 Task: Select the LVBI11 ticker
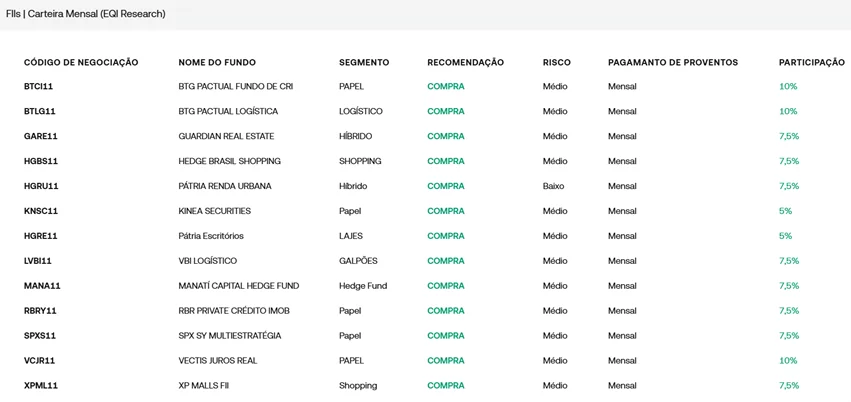coord(38,261)
